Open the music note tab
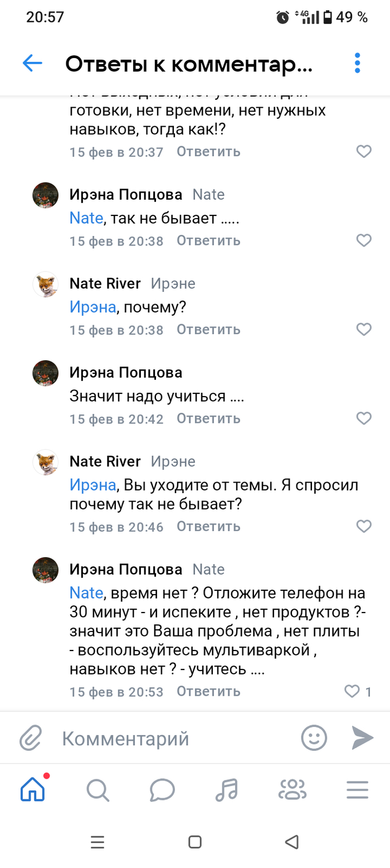The height and width of the screenshot is (868, 390). point(227,789)
